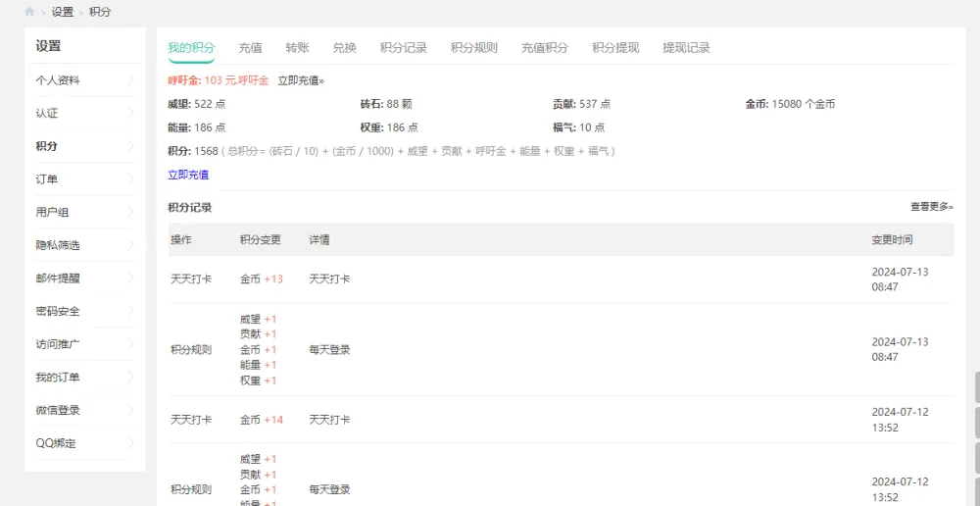980x506 pixels.
Task: Select the 积分规则 tab
Action: pyautogui.click(x=473, y=48)
